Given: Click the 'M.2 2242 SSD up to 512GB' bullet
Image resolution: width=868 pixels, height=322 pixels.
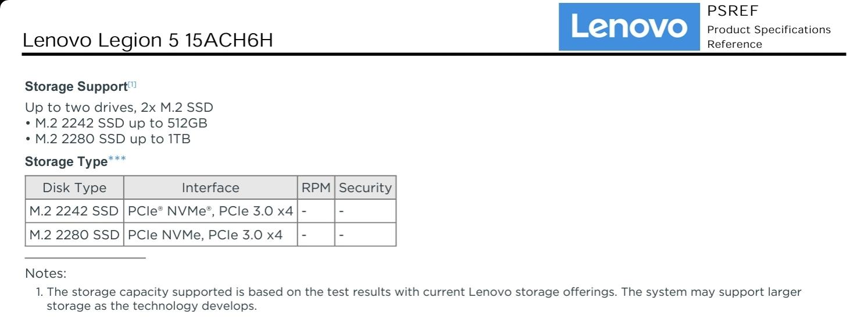Looking at the screenshot, I should [x=116, y=123].
